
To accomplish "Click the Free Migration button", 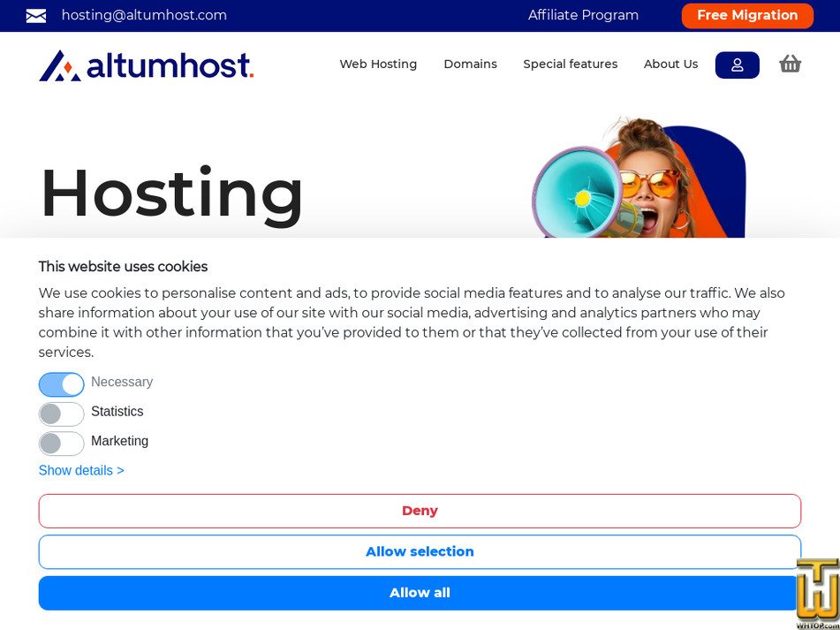I will pos(747,16).
